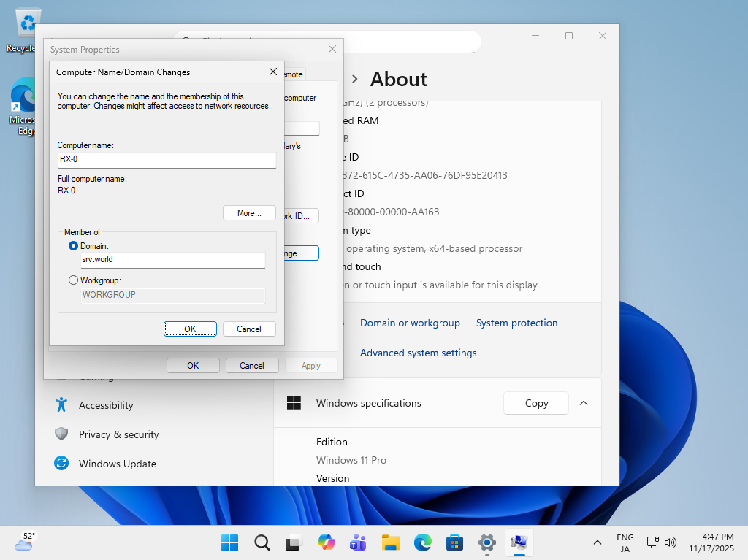Viewport: 748px width, 560px height.
Task: Select the Workgroup radio button
Action: click(73, 280)
